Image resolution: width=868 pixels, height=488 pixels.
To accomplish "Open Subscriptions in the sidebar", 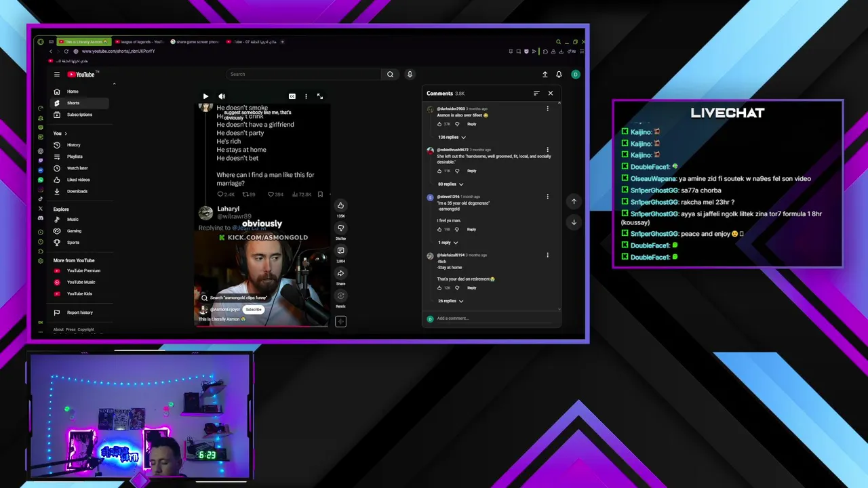I will [x=80, y=115].
